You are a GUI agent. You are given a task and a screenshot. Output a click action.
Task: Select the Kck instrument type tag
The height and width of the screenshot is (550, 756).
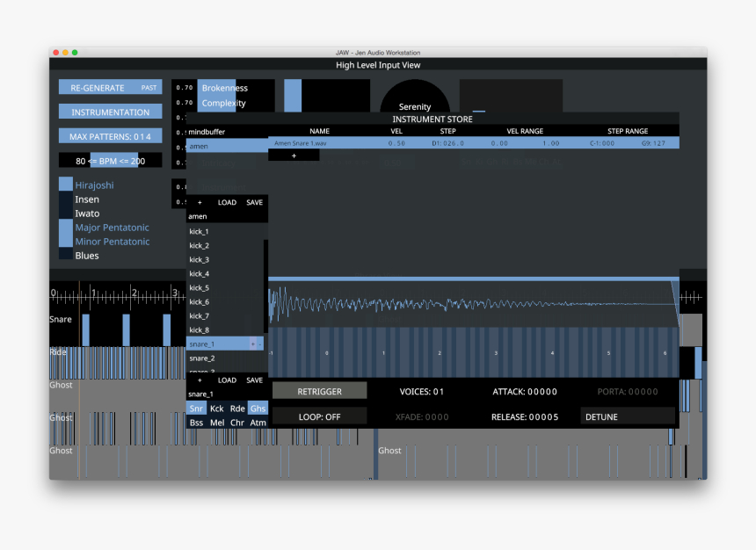tap(217, 409)
